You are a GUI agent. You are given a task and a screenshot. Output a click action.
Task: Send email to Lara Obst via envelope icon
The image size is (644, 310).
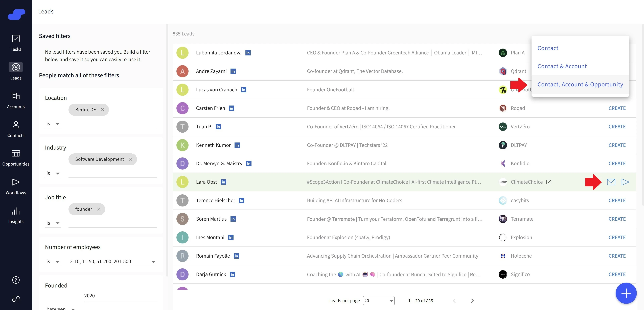[x=611, y=182]
